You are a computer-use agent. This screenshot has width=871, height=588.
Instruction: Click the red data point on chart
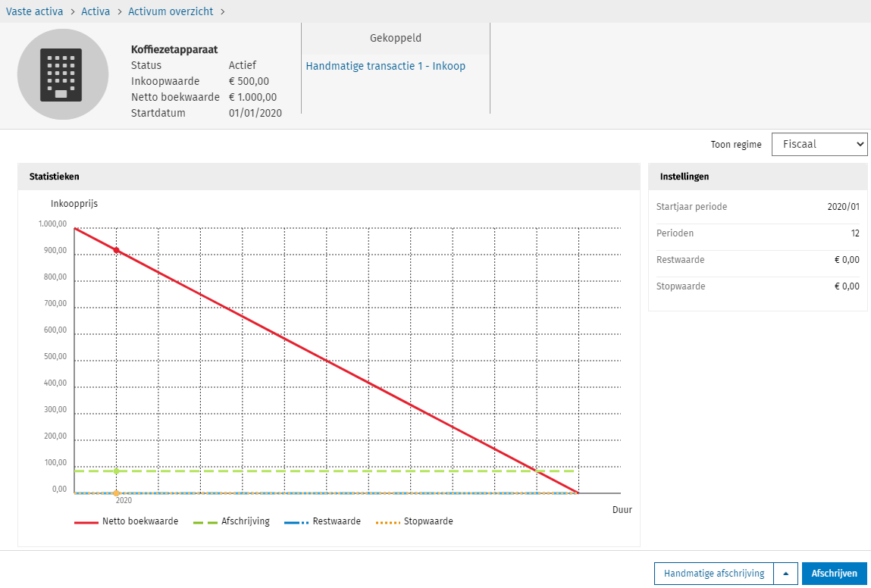coord(116,250)
